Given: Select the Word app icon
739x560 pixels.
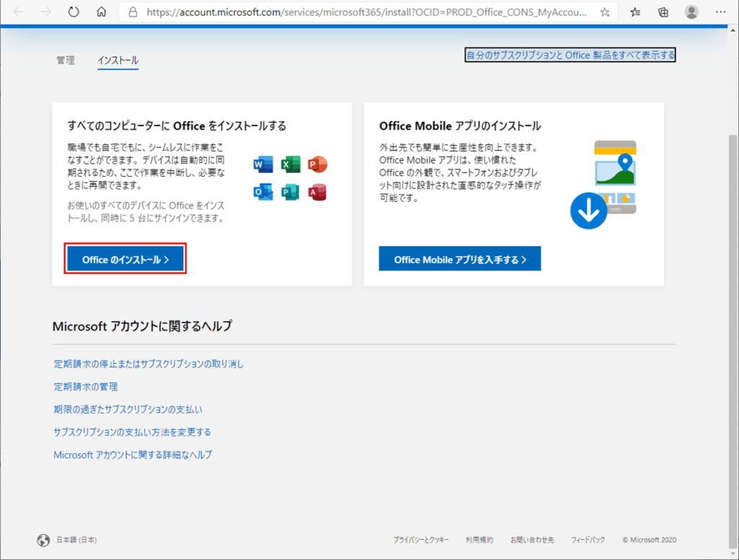Looking at the screenshot, I should point(263,164).
